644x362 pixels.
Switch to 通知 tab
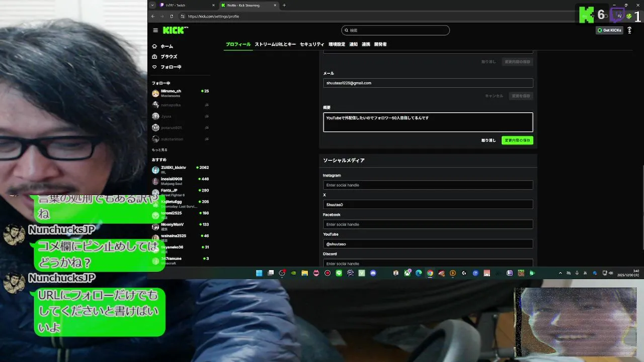pos(353,44)
